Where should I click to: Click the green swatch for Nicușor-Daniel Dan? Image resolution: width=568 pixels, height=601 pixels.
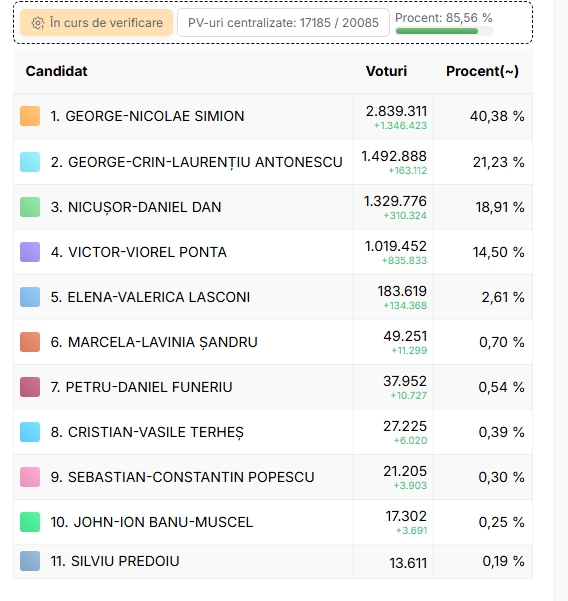[30, 207]
